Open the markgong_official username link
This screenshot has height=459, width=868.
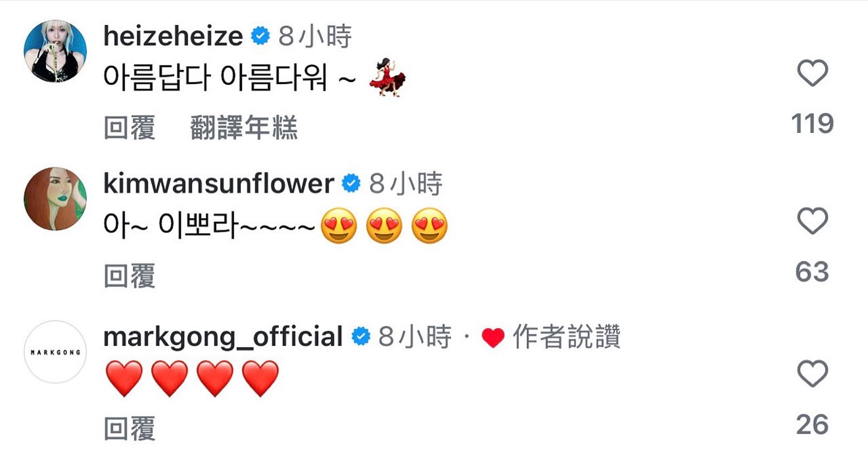tap(222, 336)
